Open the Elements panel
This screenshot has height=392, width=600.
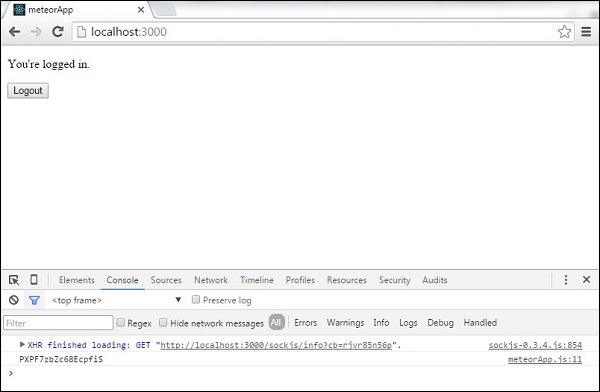(77, 280)
